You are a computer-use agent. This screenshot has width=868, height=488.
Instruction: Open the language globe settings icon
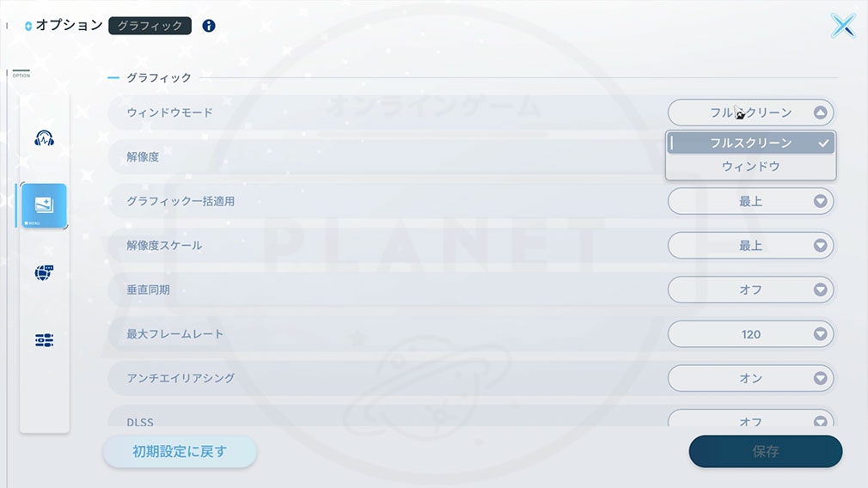pyautogui.click(x=45, y=272)
